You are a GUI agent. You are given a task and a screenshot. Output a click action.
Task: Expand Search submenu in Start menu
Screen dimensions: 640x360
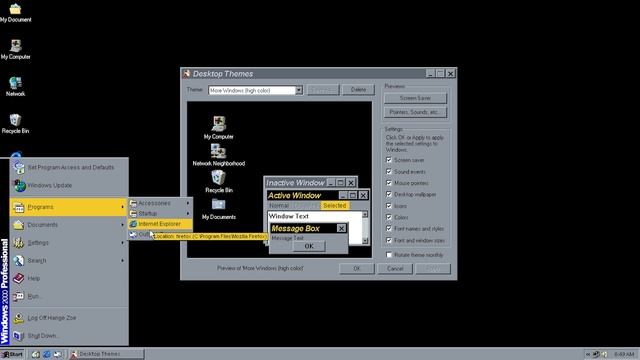point(69,260)
